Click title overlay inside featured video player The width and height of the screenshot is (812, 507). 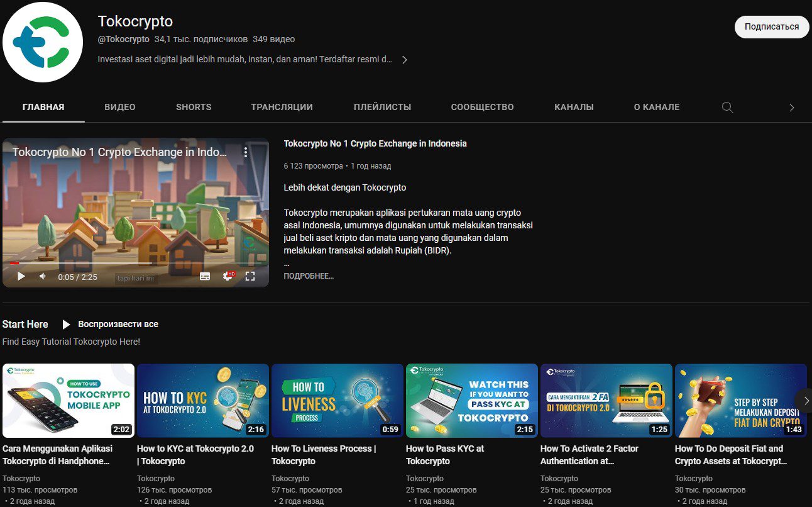tap(119, 152)
